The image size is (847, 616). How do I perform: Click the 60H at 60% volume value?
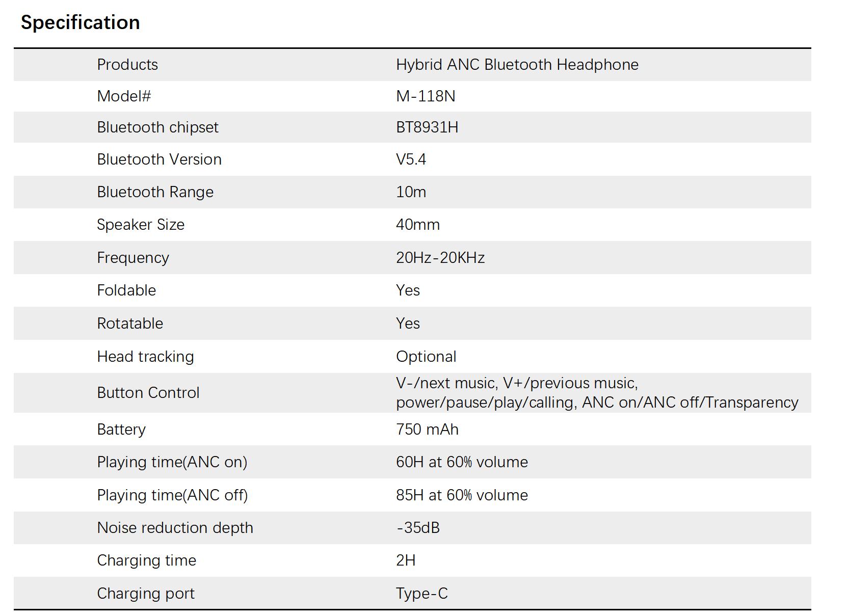(x=462, y=462)
